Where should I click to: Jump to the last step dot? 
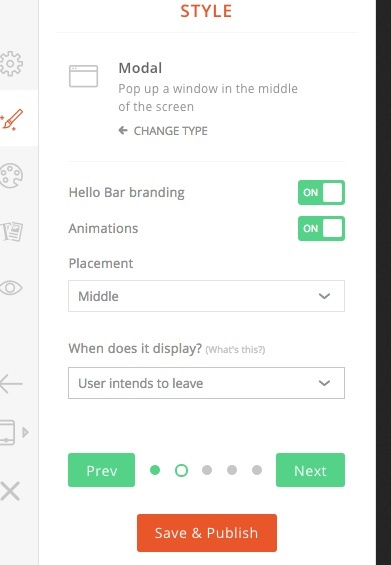coord(257,470)
